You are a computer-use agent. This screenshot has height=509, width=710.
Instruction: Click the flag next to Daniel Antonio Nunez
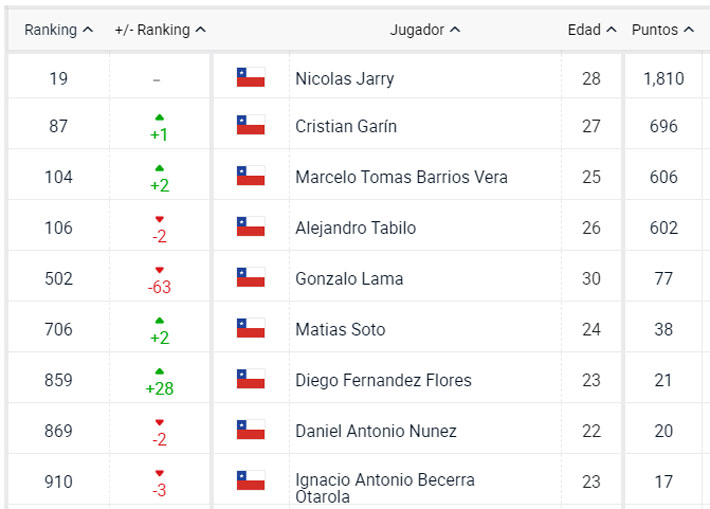click(250, 431)
